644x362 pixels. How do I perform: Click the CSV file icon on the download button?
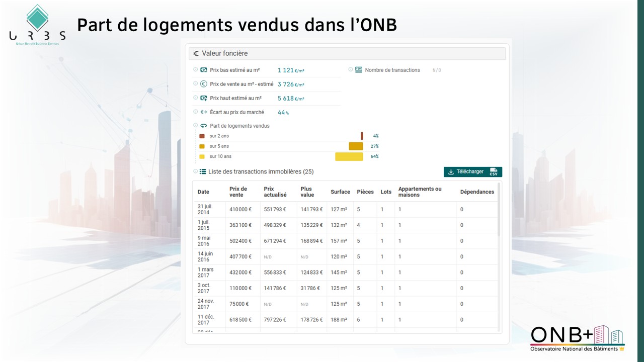tap(494, 172)
